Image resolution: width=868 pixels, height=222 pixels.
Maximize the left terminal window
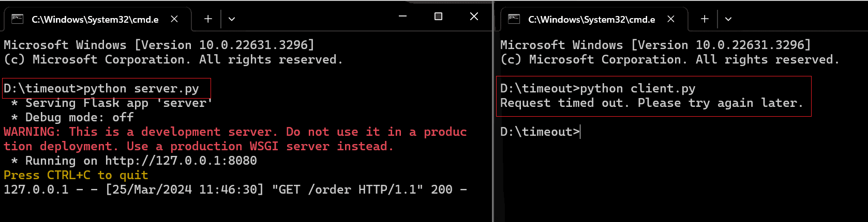(x=438, y=17)
